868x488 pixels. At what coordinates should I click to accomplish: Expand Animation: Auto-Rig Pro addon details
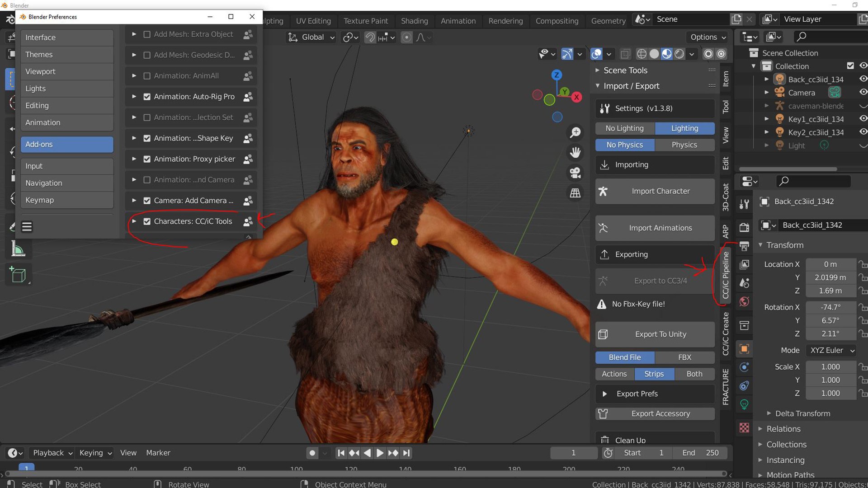point(134,97)
